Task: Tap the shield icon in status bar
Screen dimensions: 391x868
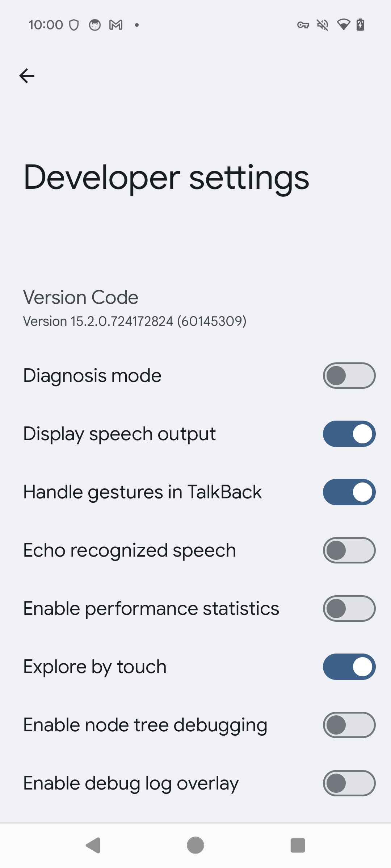Action: 74,25
